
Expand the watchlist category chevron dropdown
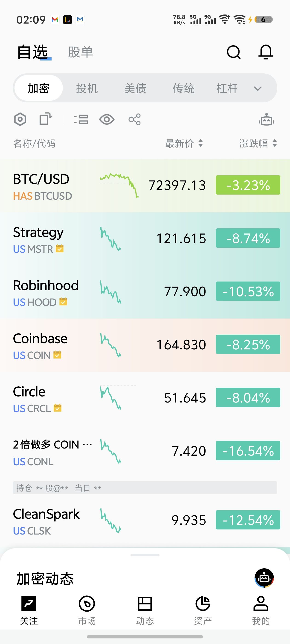click(258, 89)
